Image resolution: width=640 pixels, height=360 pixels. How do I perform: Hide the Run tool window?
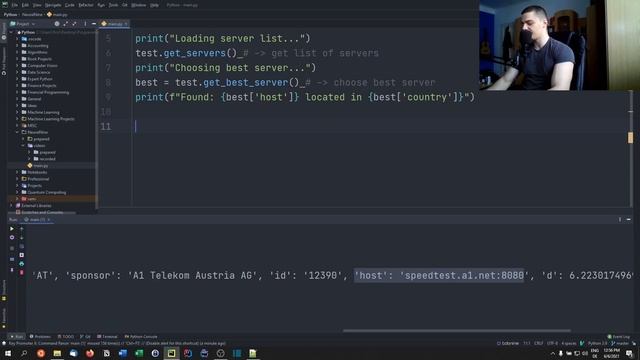pos(629,220)
